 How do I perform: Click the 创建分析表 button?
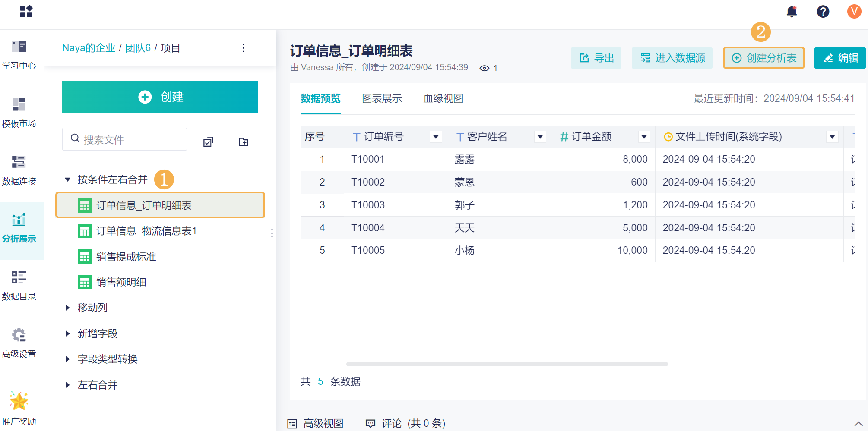coord(763,58)
